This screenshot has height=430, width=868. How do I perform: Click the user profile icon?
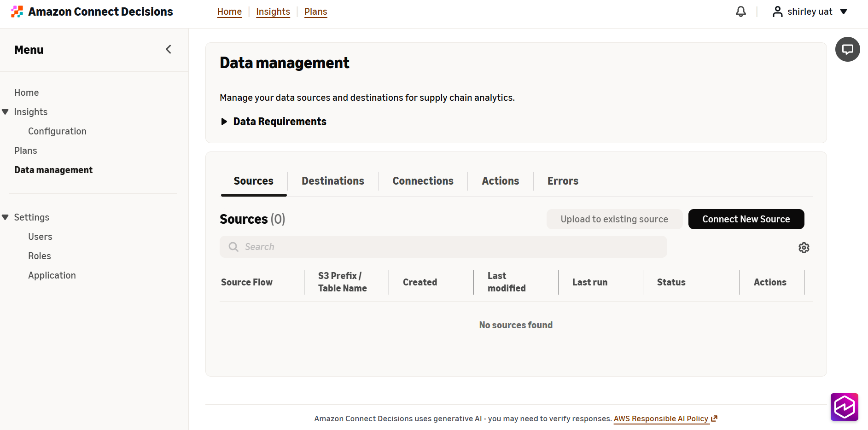(777, 12)
